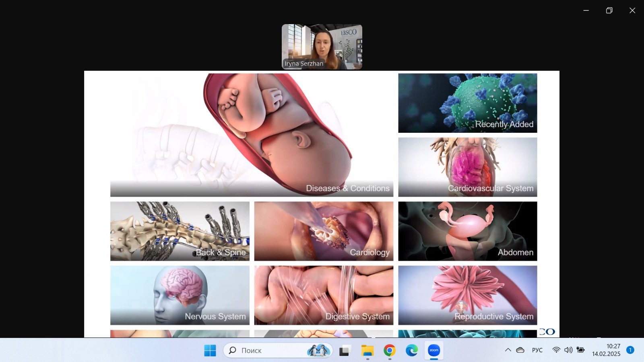This screenshot has height=362, width=644.
Task: Open the Digestive System category
Action: click(324, 295)
